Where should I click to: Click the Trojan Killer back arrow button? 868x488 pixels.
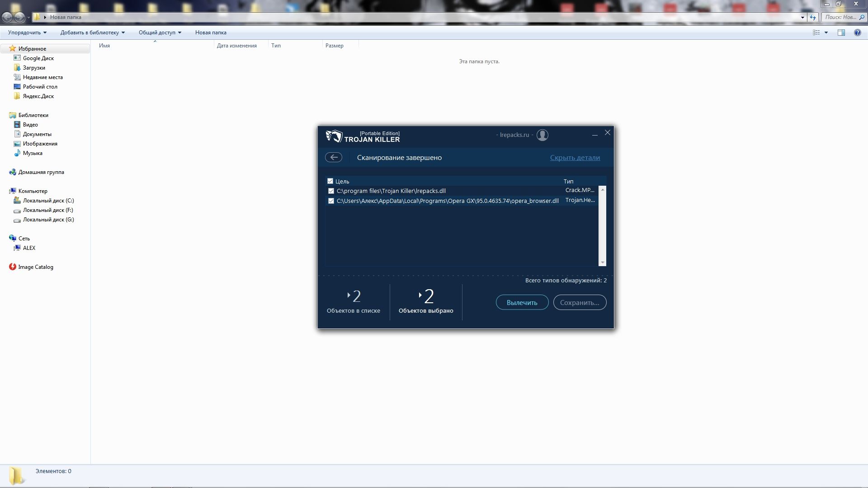click(334, 157)
